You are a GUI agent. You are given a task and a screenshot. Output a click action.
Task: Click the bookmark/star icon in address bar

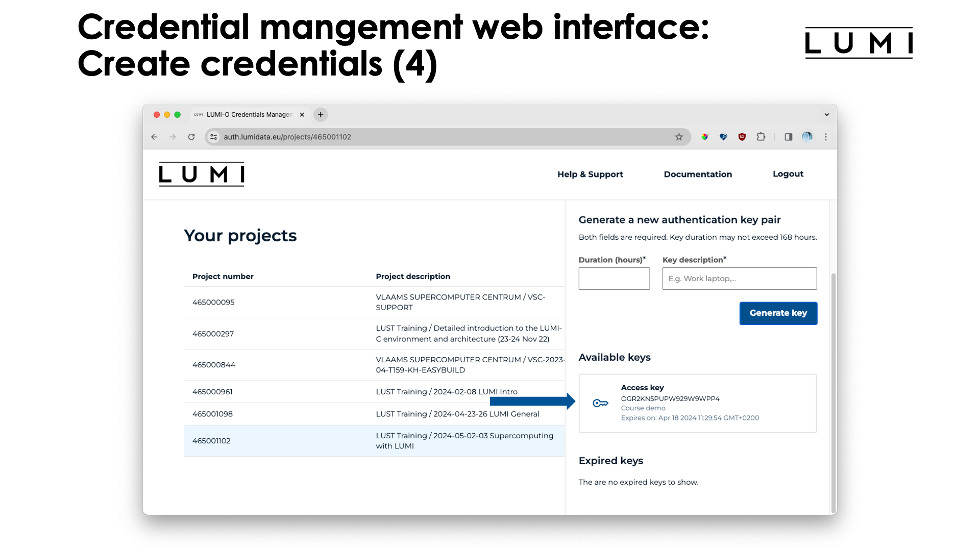pyautogui.click(x=679, y=137)
